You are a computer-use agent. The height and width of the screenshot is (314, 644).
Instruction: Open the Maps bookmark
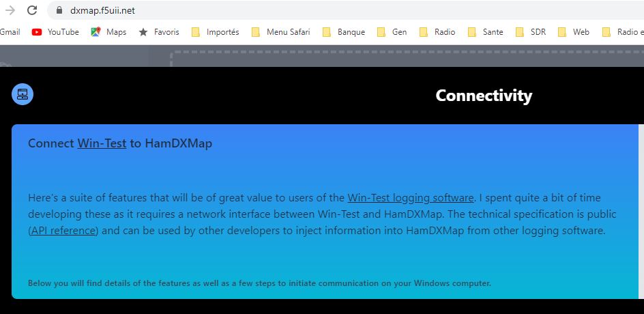coord(108,31)
